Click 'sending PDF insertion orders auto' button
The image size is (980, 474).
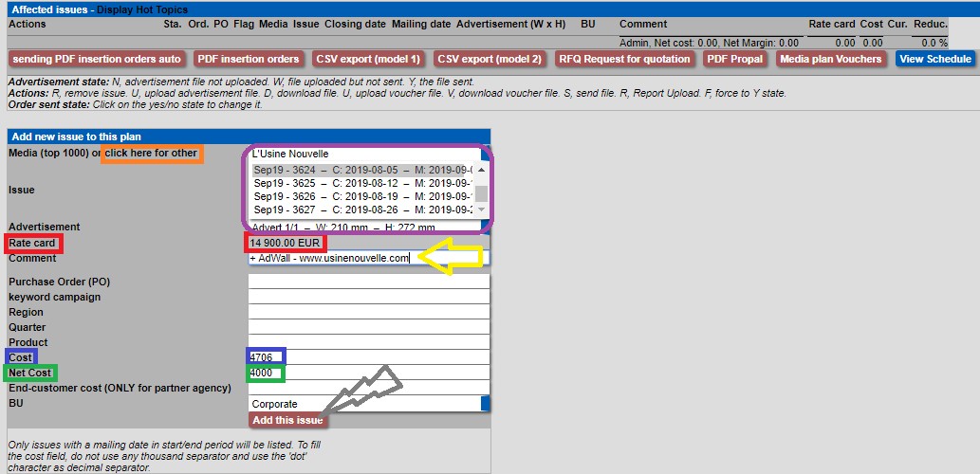point(97,59)
